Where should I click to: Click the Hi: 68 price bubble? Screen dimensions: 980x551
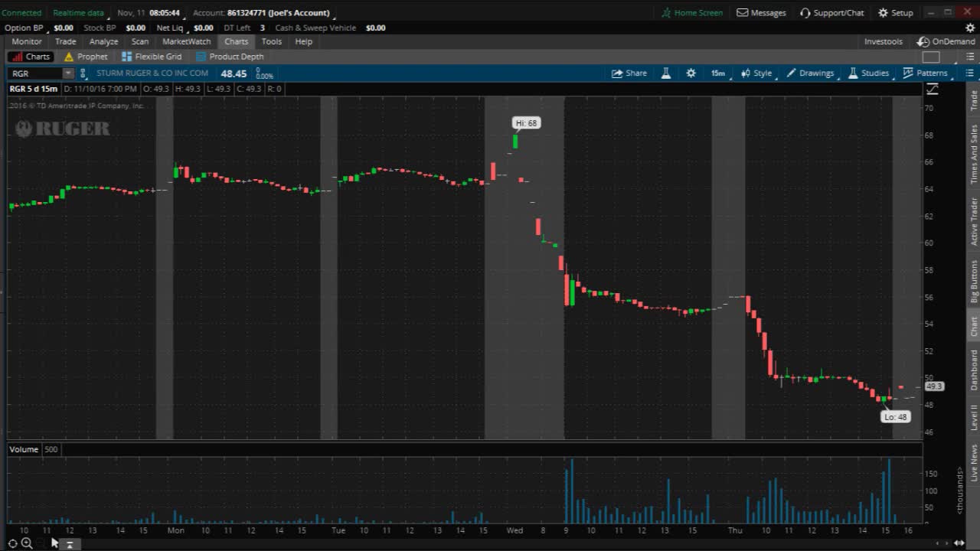click(527, 122)
